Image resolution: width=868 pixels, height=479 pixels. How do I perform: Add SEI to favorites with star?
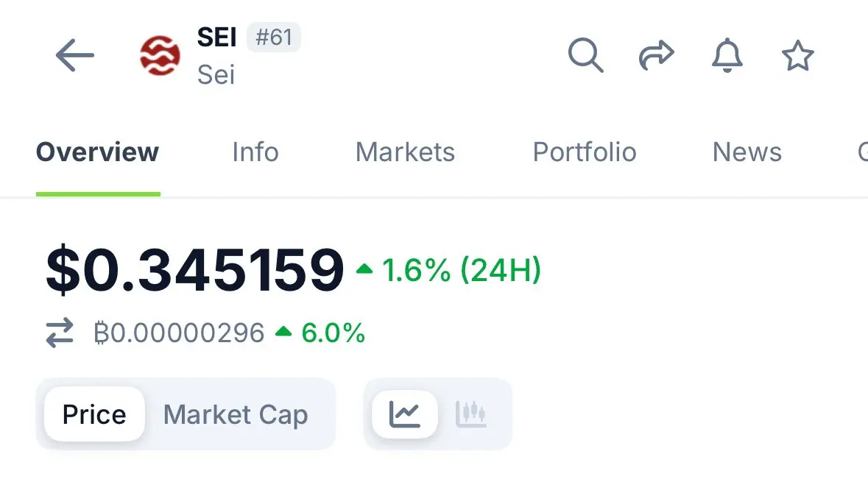[x=798, y=55]
